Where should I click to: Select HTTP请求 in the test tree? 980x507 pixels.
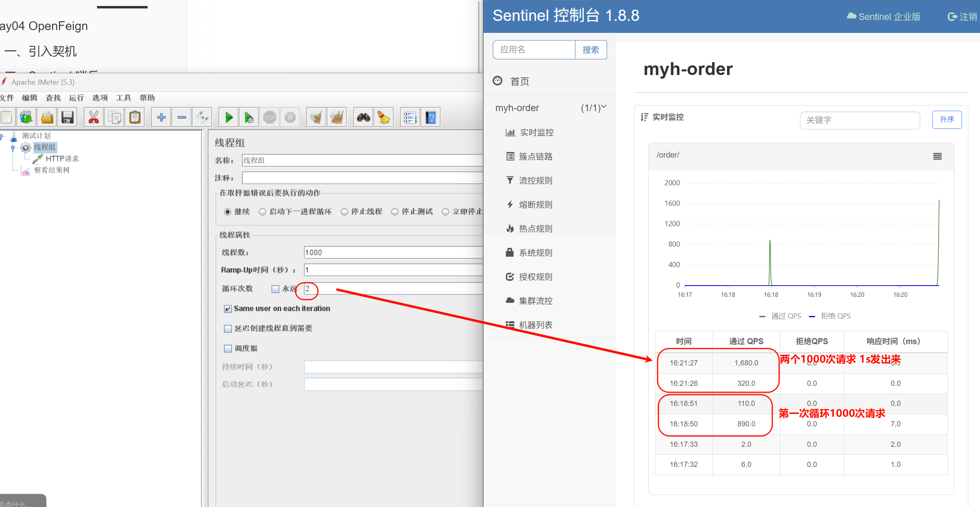click(x=62, y=158)
